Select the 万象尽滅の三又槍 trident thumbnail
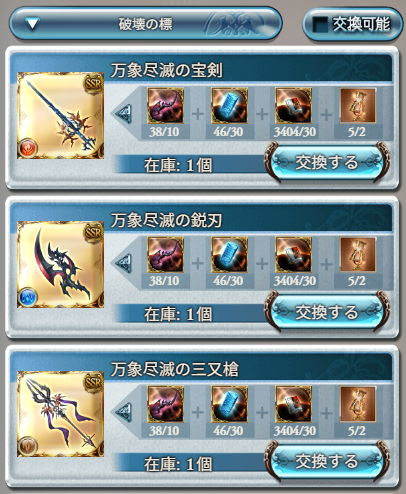 tap(60, 414)
